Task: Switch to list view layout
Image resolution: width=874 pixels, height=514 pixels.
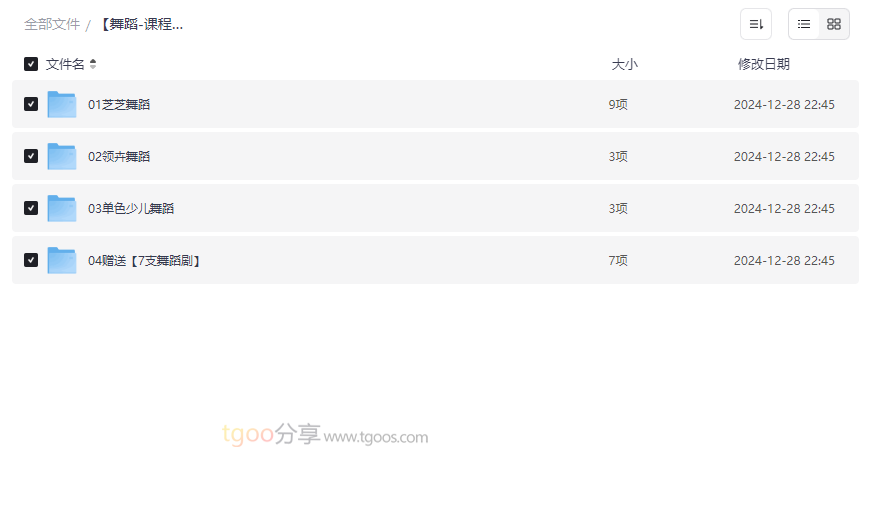Action: 804,24
